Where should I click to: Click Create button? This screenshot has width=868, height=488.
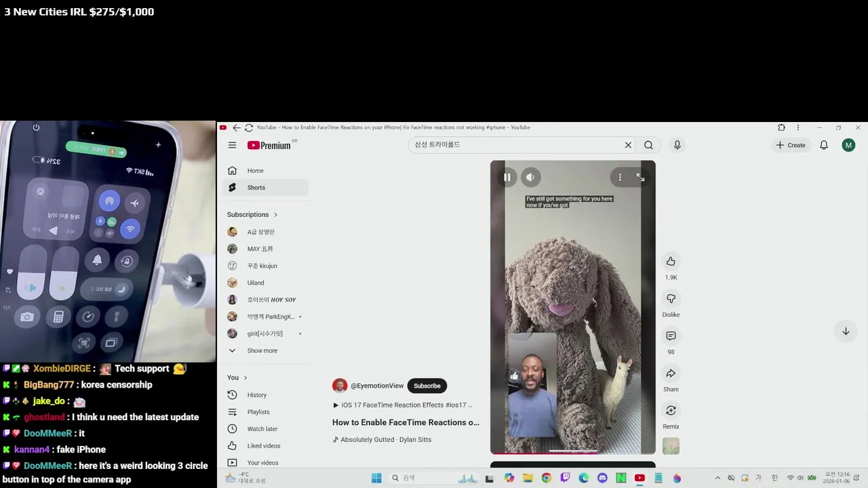791,145
